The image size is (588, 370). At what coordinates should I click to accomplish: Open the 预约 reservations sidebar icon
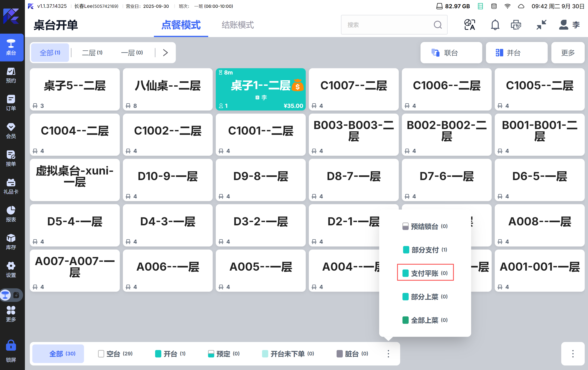pos(11,75)
